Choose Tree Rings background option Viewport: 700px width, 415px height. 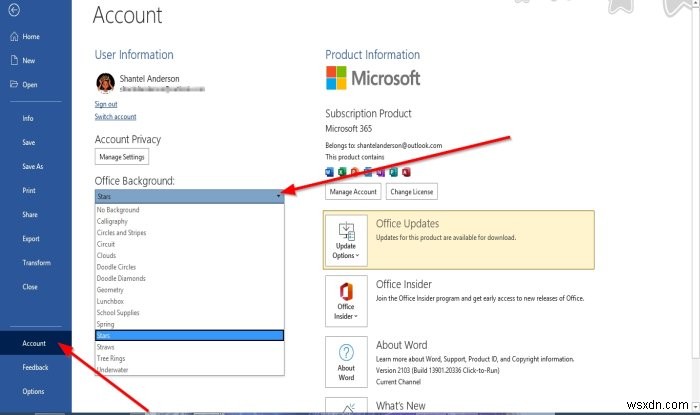(x=190, y=358)
